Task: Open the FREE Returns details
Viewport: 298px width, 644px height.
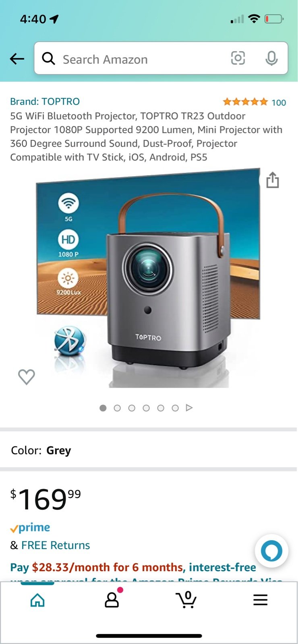Action: point(56,545)
